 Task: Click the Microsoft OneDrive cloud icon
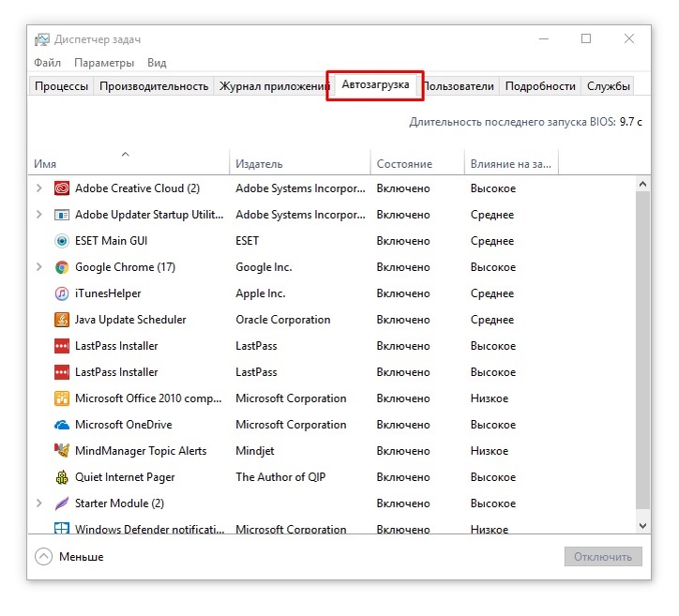point(62,425)
